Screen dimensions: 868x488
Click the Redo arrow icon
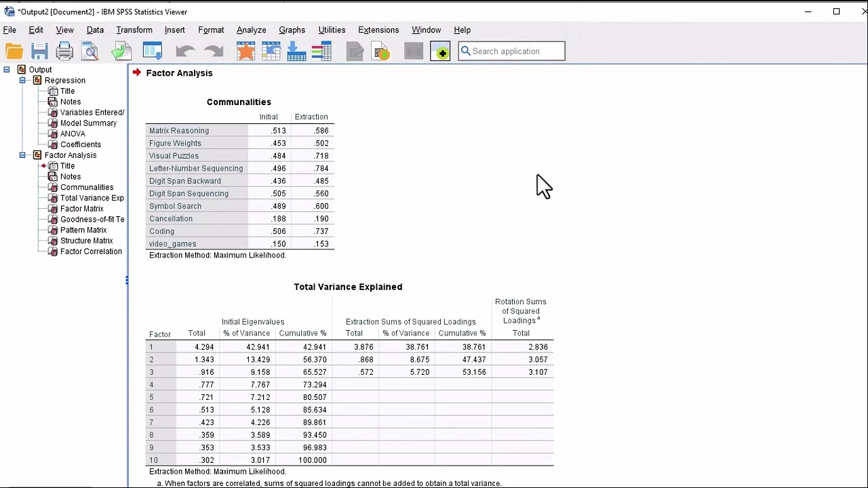click(x=213, y=52)
